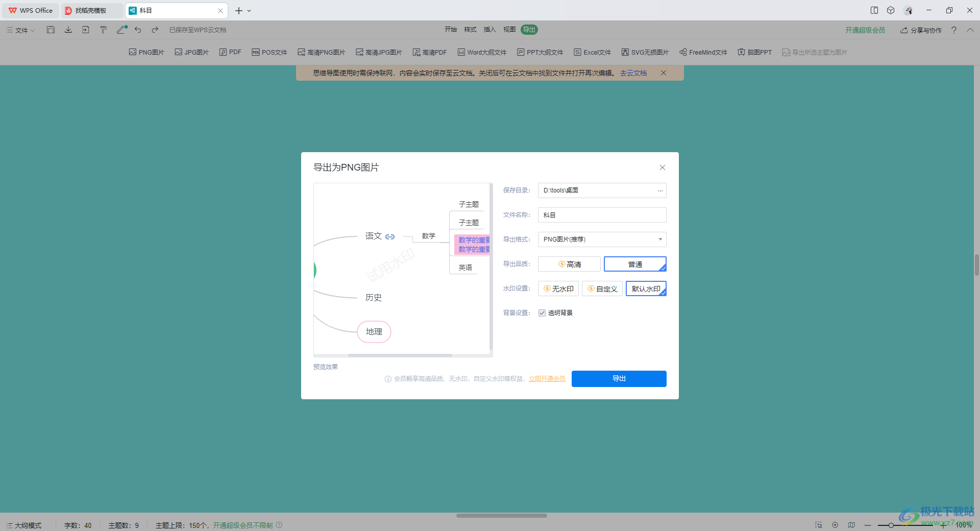
Task: Expand new tab dropdown arrow
Action: 249,11
